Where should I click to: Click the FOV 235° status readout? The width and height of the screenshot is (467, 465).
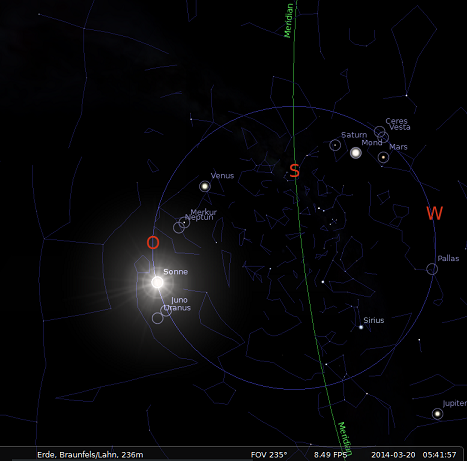point(269,455)
